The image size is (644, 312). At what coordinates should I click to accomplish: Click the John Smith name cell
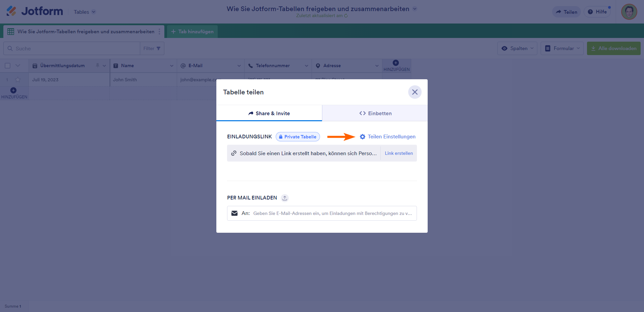tap(144, 80)
